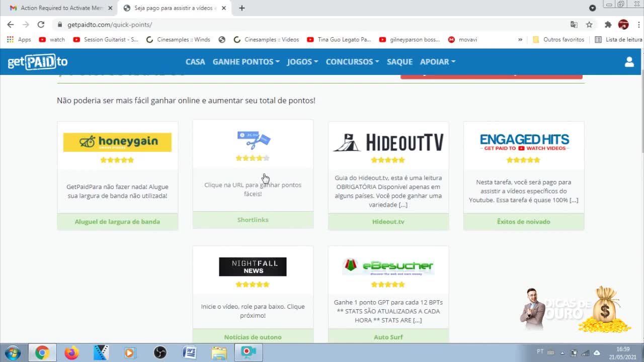Click the Engaged Hits logo
644x362 pixels.
(x=524, y=142)
